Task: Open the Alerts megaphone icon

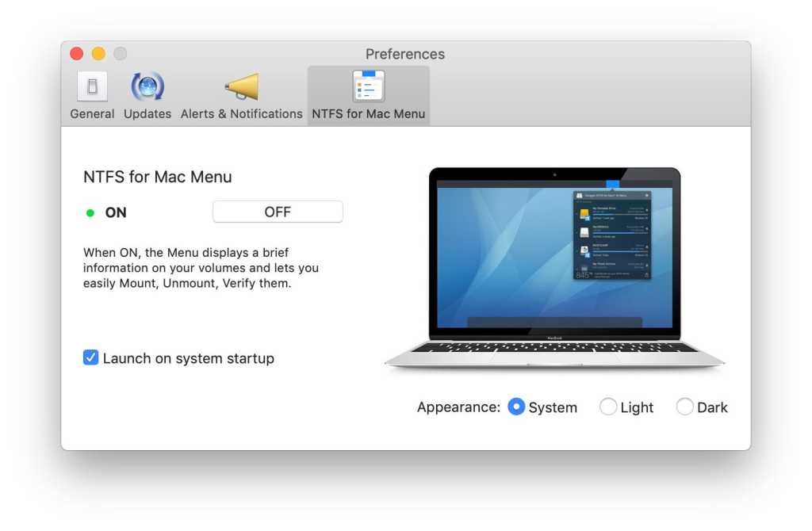Action: [242, 86]
